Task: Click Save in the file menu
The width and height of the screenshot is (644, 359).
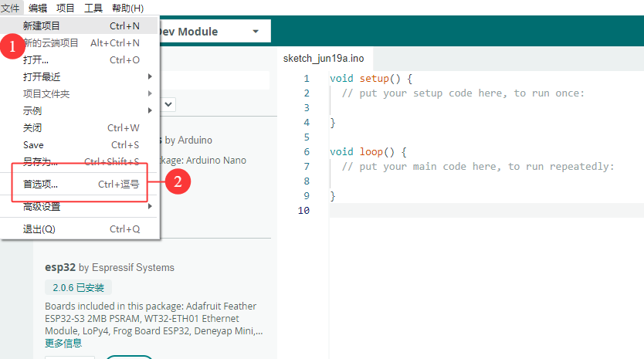Action: 33,144
